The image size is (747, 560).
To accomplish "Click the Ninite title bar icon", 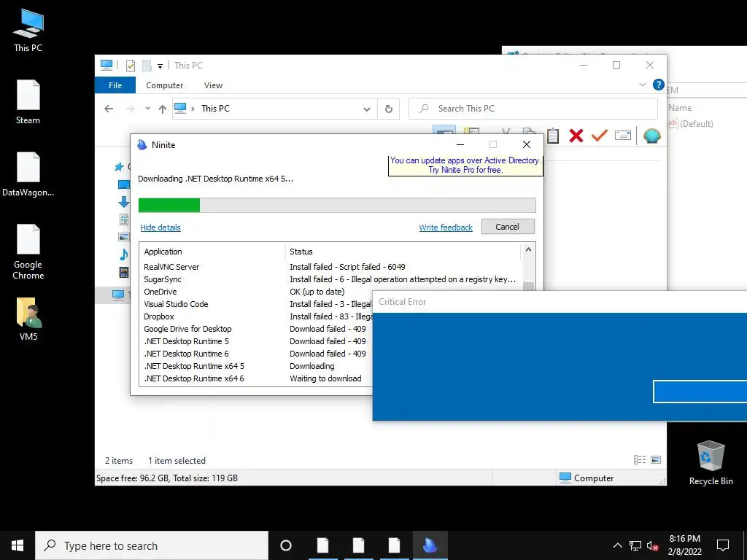I will 142,145.
